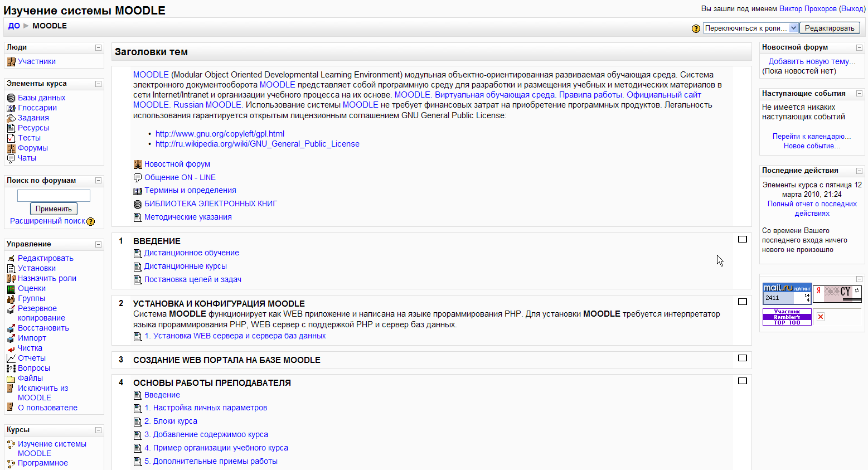This screenshot has height=470, width=868.
Task: Collapse the Курсы block
Action: (x=99, y=430)
